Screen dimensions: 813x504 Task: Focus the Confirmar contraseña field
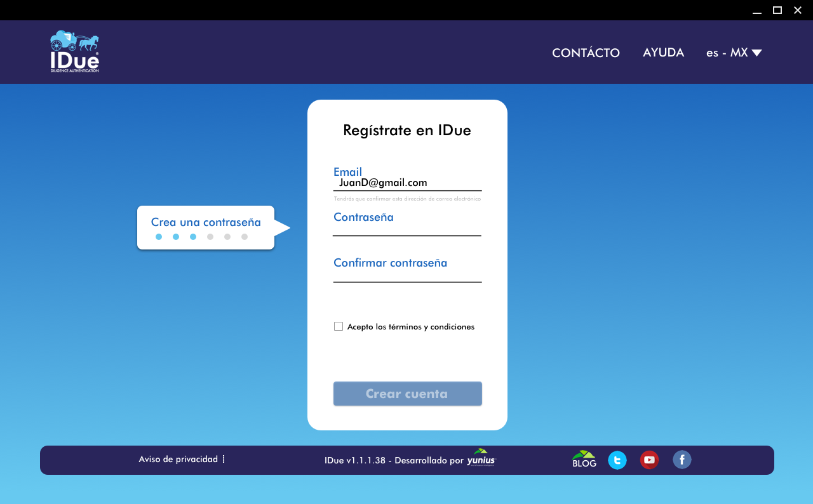(x=407, y=275)
